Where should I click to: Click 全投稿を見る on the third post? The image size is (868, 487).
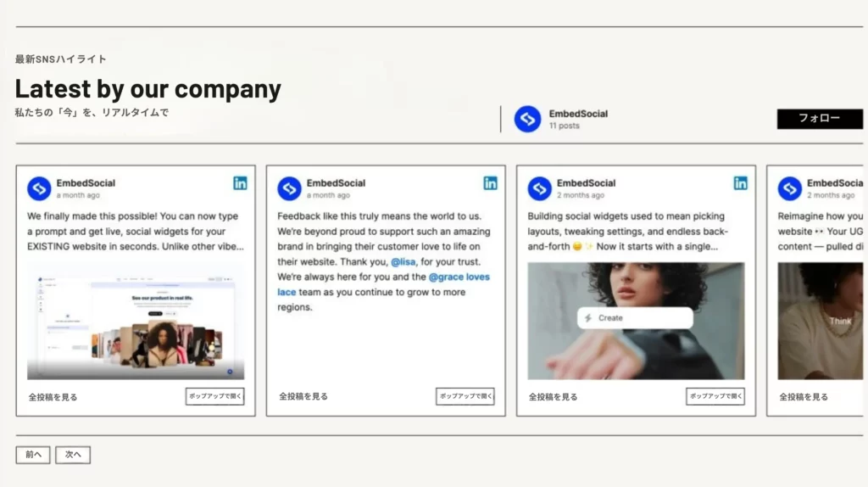click(x=553, y=397)
